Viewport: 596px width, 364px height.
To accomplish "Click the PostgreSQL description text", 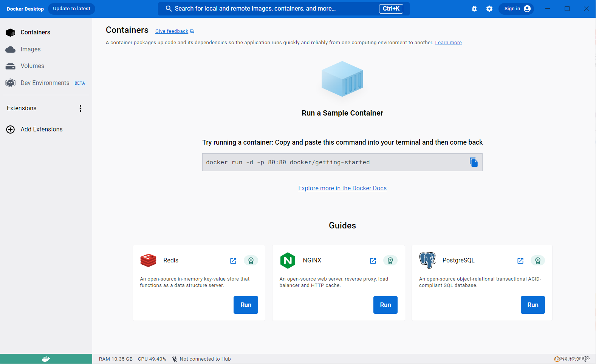I will point(480,282).
